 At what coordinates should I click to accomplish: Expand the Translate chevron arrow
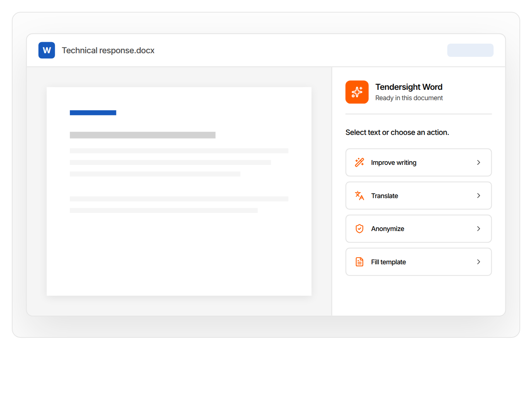tap(478, 196)
